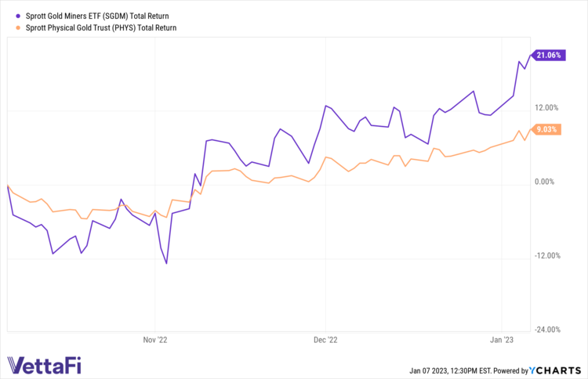Click the -12.00% y-axis label

tap(546, 255)
